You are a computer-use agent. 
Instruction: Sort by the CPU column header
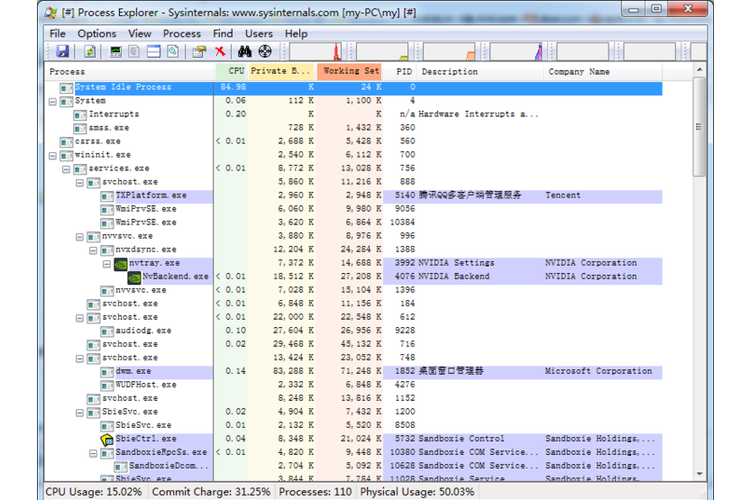tap(231, 72)
